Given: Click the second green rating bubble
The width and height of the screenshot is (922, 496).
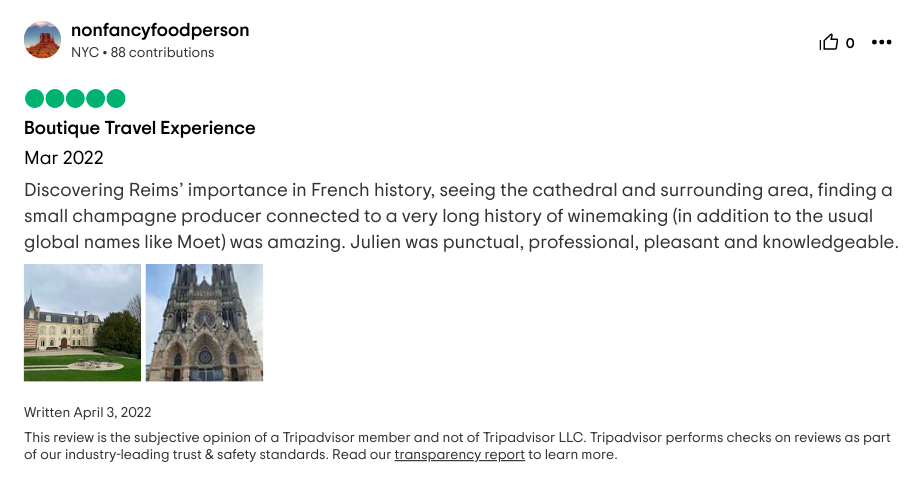Looking at the screenshot, I should click(x=55, y=98).
